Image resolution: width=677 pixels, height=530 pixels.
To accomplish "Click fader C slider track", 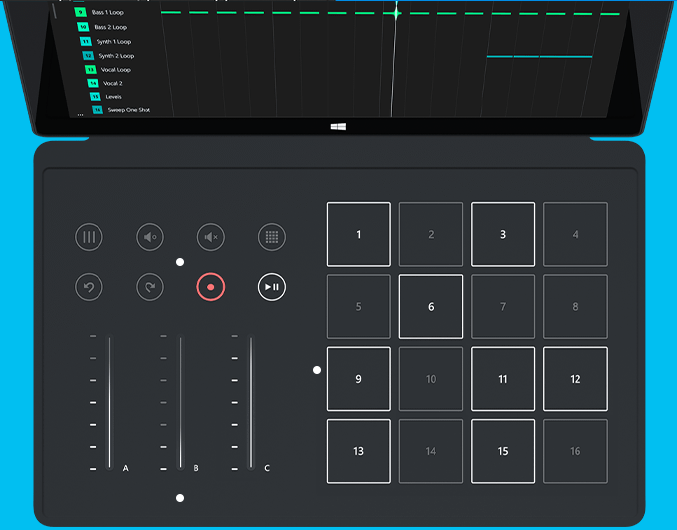I will (x=251, y=402).
